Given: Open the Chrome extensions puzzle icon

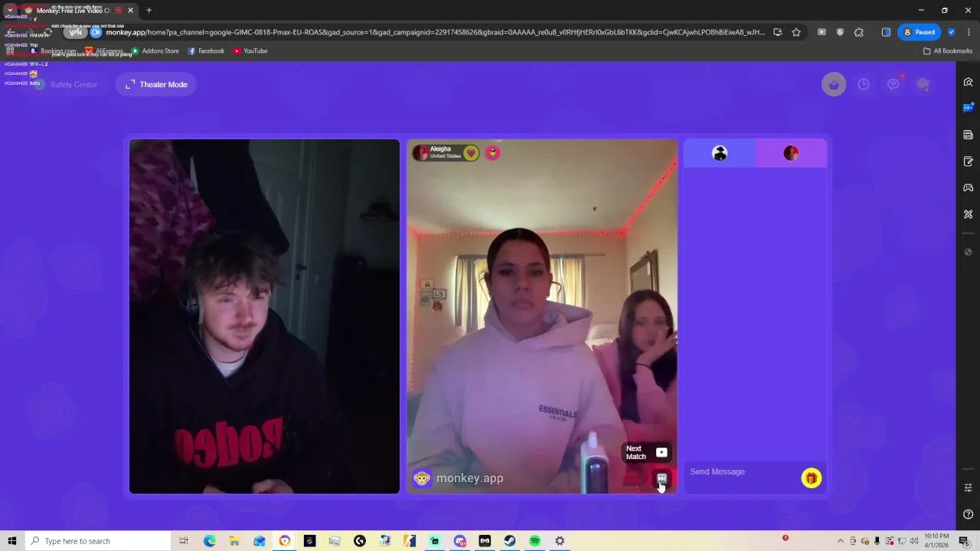Looking at the screenshot, I should [859, 32].
